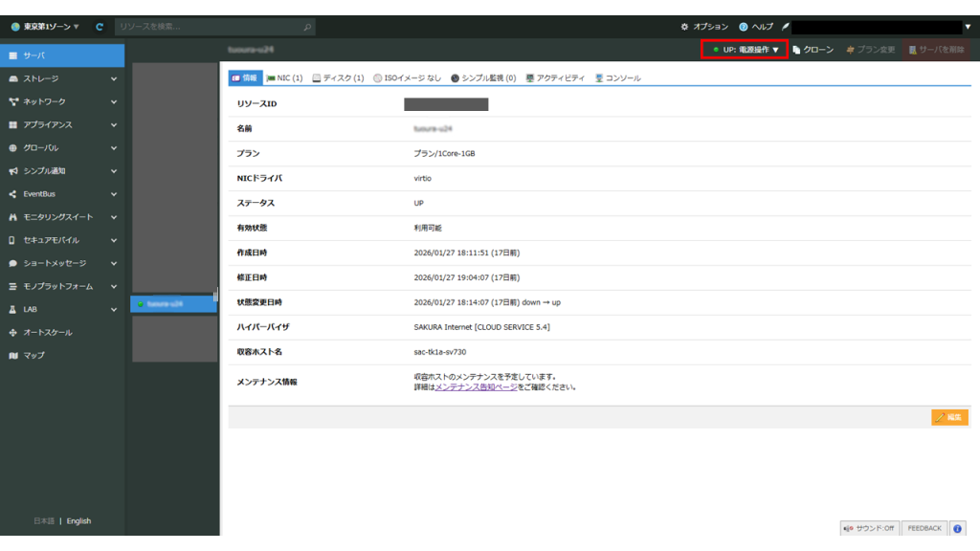Screen dimensions: 980x551
Task: Click the クローン copy icon button
Action: coord(813,50)
